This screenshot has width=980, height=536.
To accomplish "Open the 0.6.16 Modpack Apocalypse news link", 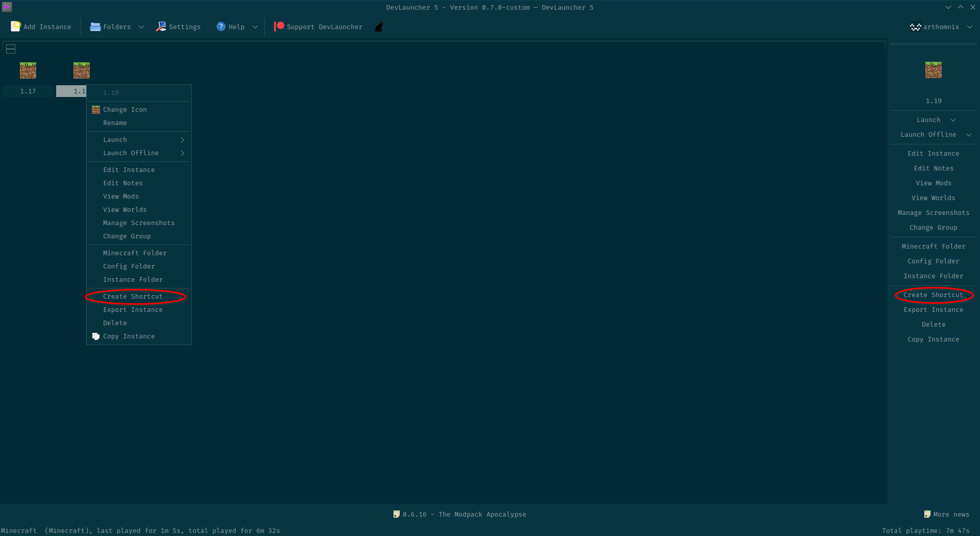I will click(459, 515).
